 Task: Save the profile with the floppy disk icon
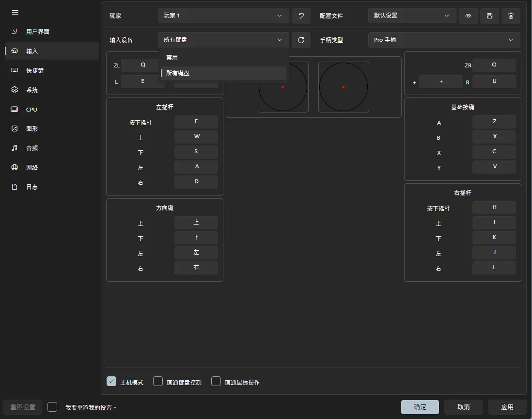[489, 16]
